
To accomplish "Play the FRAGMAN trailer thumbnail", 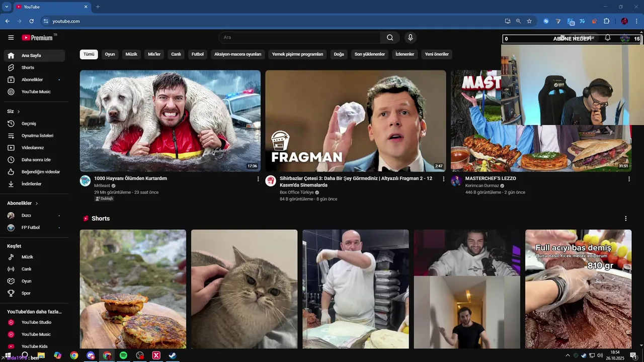I will [x=356, y=121].
